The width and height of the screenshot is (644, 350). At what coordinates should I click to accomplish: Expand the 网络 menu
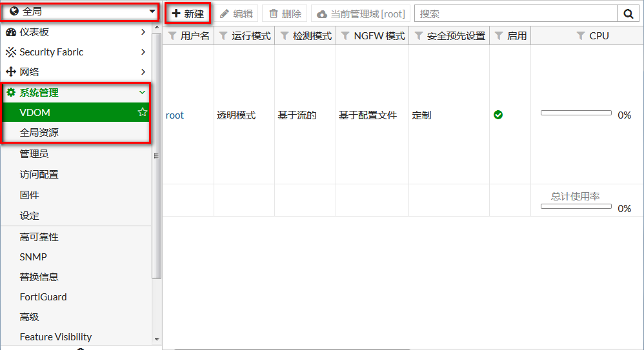pos(75,72)
